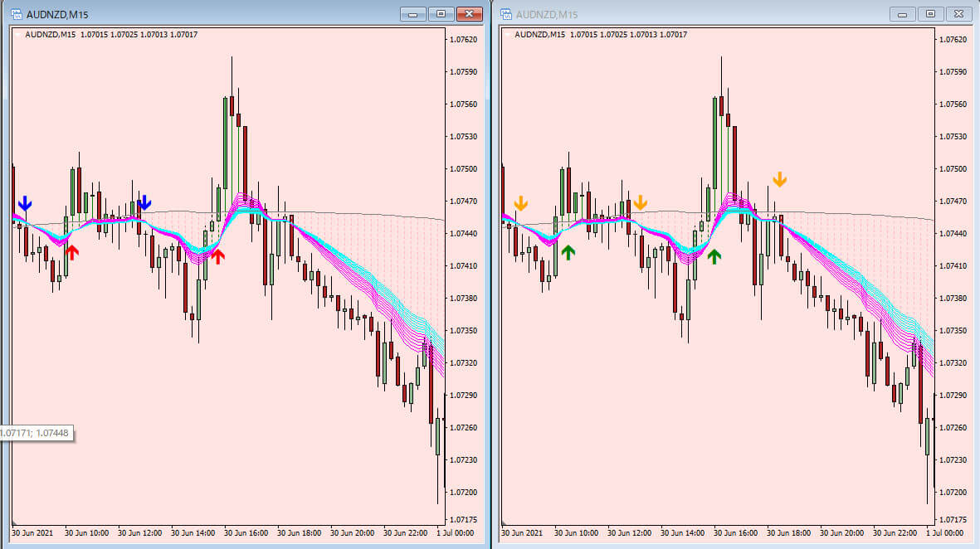This screenshot has height=549, width=980.
Task: Click the chart icon in the right window title bar
Action: [505, 14]
